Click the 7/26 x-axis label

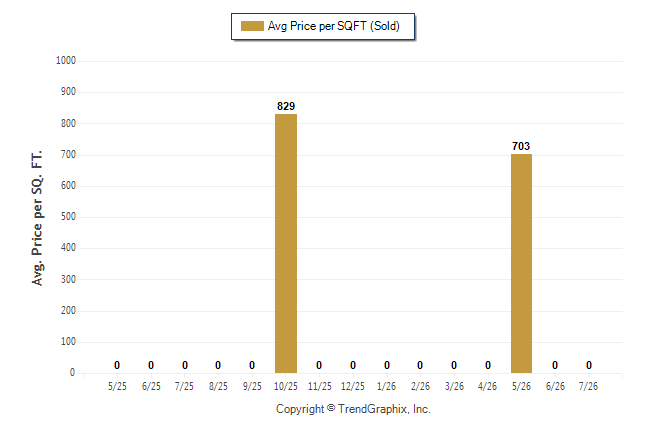point(588,386)
